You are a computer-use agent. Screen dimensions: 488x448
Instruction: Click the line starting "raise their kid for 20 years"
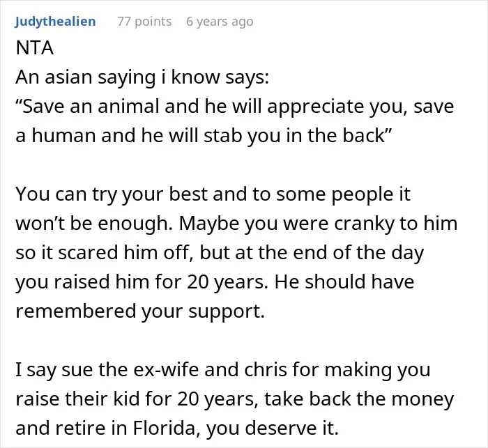coord(235,399)
